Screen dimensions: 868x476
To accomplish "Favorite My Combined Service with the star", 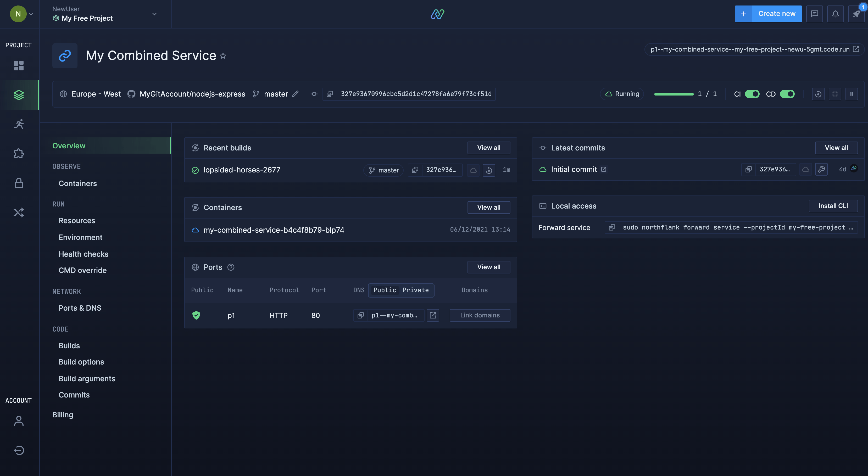I will [223, 56].
